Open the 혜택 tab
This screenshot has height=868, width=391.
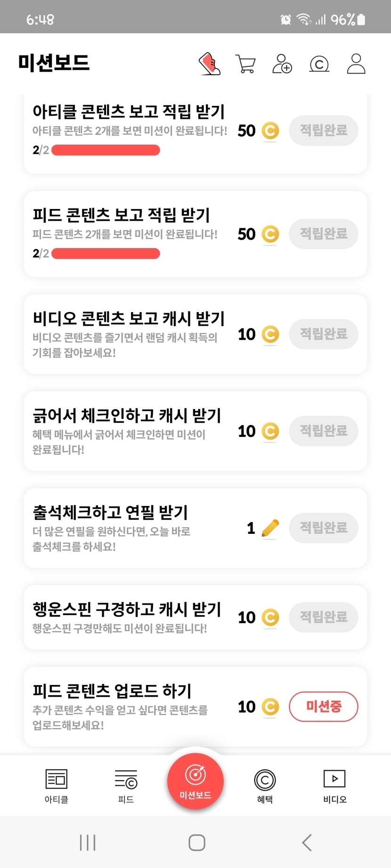pos(265,786)
